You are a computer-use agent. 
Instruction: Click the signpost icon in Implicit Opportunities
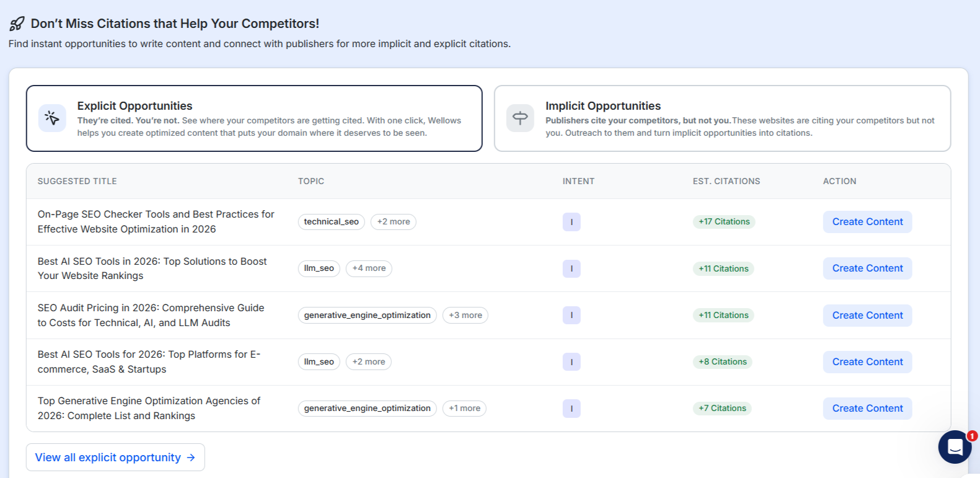coord(520,118)
